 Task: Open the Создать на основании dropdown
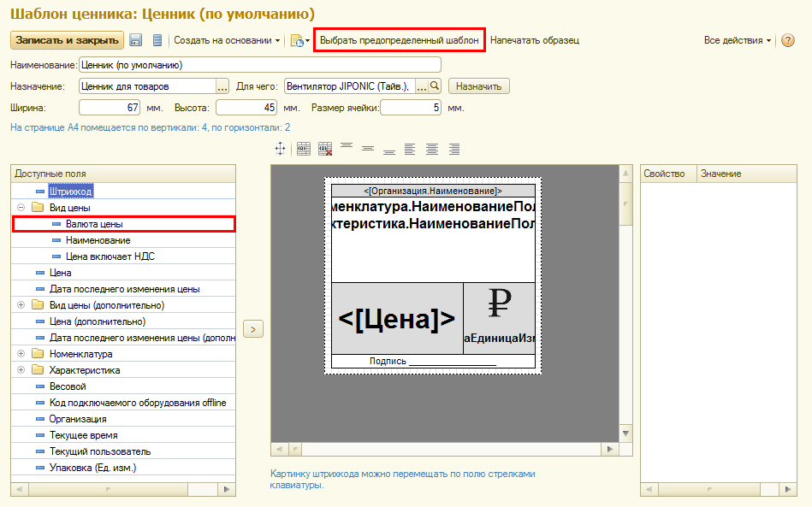(x=228, y=40)
